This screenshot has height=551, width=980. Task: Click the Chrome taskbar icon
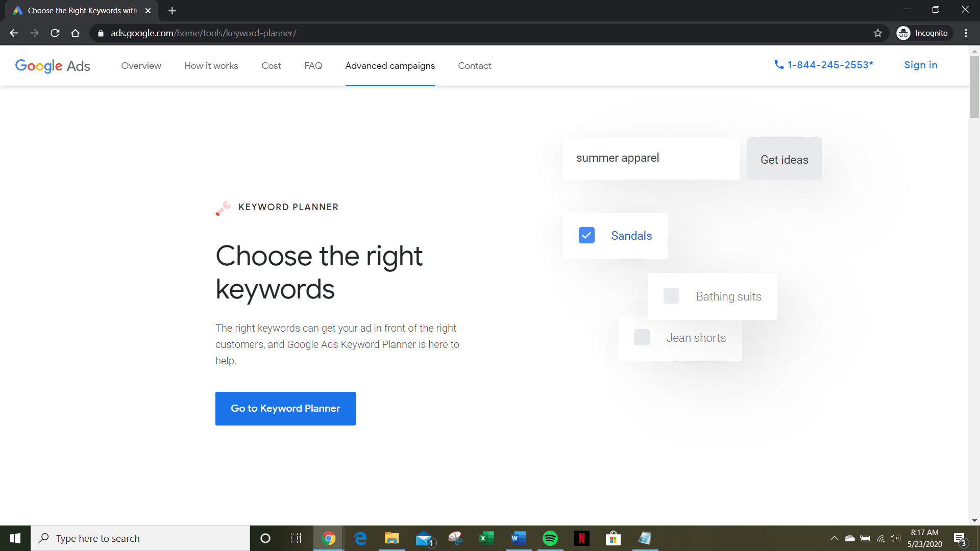(x=329, y=538)
